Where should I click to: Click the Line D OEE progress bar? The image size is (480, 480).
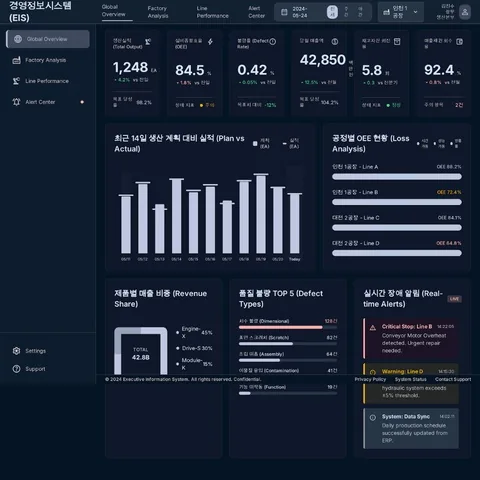(397, 253)
